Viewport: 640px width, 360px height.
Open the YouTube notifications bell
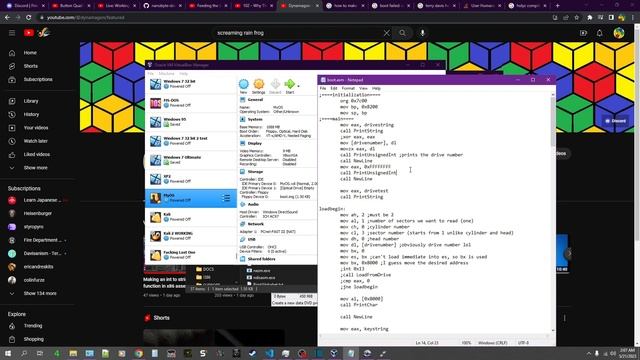[599, 33]
